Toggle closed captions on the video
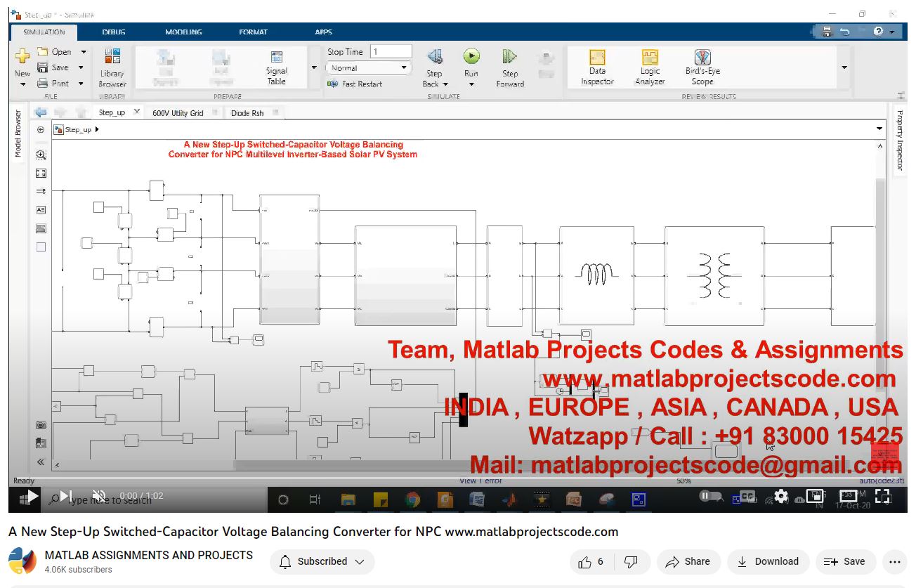 click(x=747, y=496)
